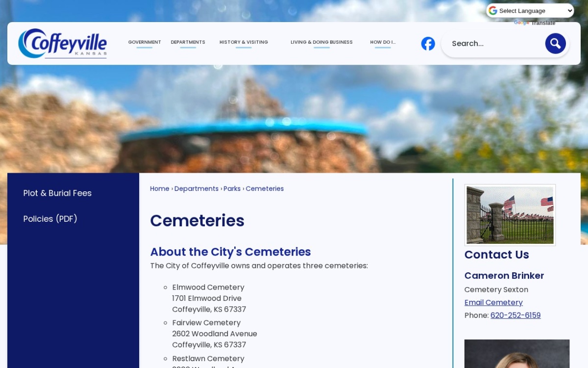This screenshot has height=368, width=588.
Task: Open Policies (PDF) sidebar link
Action: [x=50, y=219]
